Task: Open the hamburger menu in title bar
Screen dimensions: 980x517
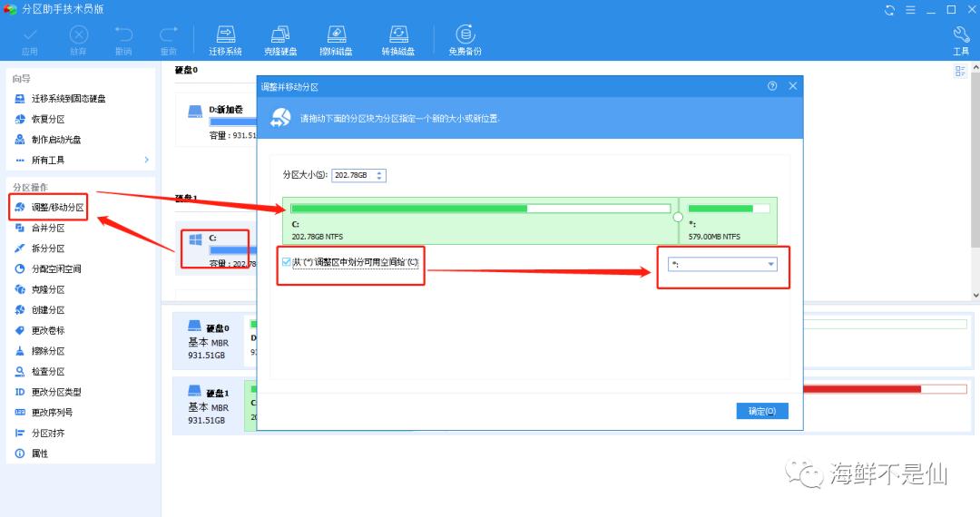Action: [x=910, y=10]
